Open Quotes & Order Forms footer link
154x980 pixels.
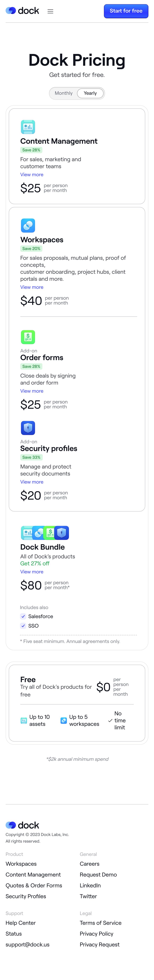pyautogui.click(x=34, y=885)
